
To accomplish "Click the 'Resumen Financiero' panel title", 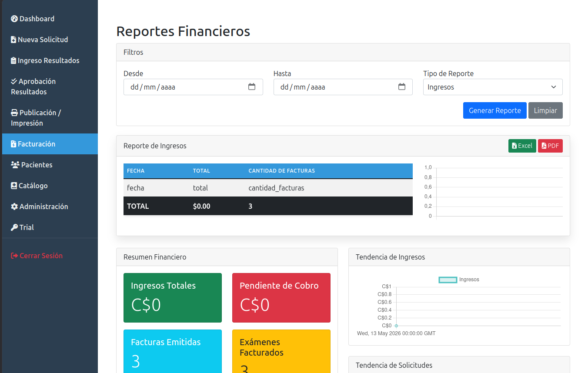I will coord(155,257).
